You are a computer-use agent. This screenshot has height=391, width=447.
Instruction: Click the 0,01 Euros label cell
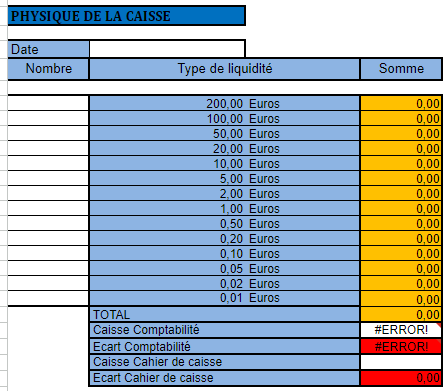click(x=225, y=298)
